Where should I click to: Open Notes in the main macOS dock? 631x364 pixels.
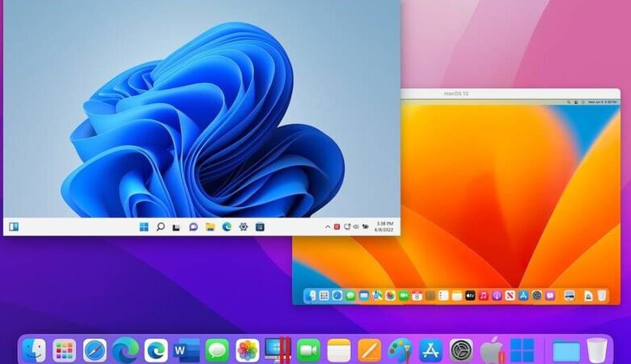339,351
